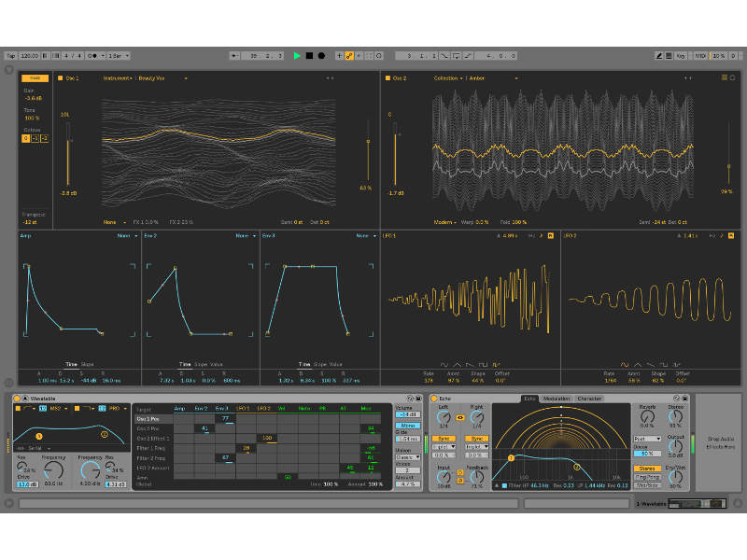This screenshot has height=560, width=747.
Task: Select triangle waveform icon for LFO 2
Action: (x=638, y=365)
